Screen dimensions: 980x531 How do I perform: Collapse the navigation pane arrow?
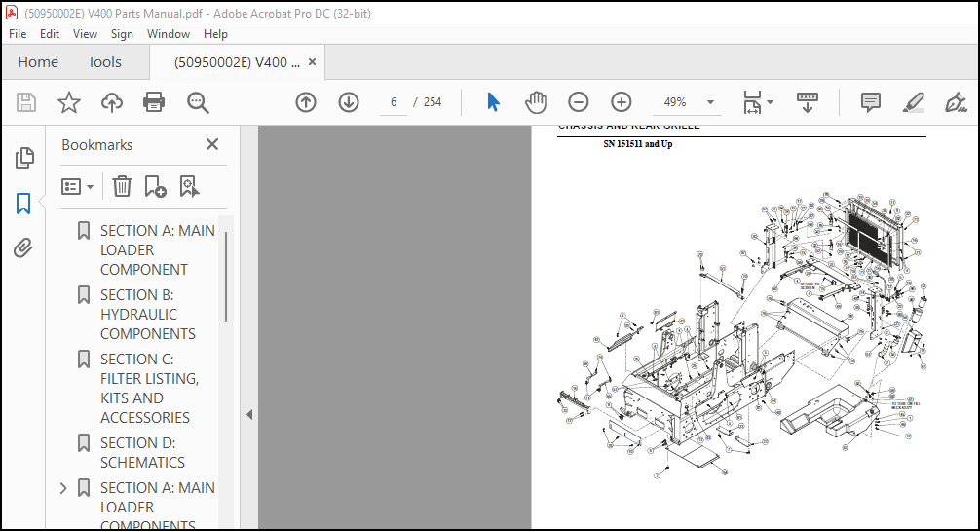pyautogui.click(x=249, y=414)
